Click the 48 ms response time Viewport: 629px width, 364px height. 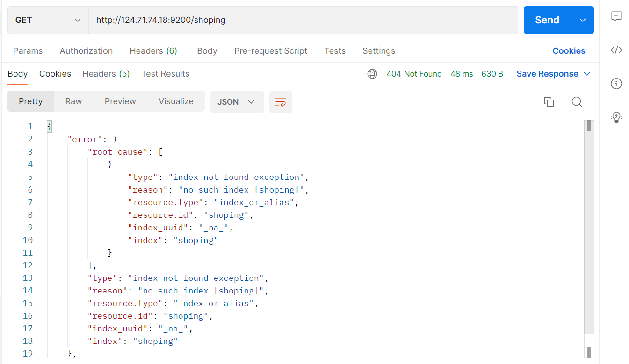pyautogui.click(x=462, y=74)
